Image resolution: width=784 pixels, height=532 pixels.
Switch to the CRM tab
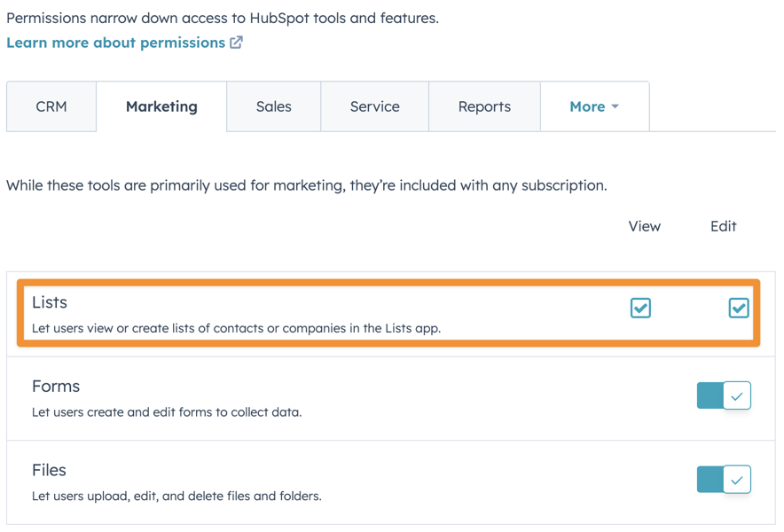pyautogui.click(x=51, y=106)
